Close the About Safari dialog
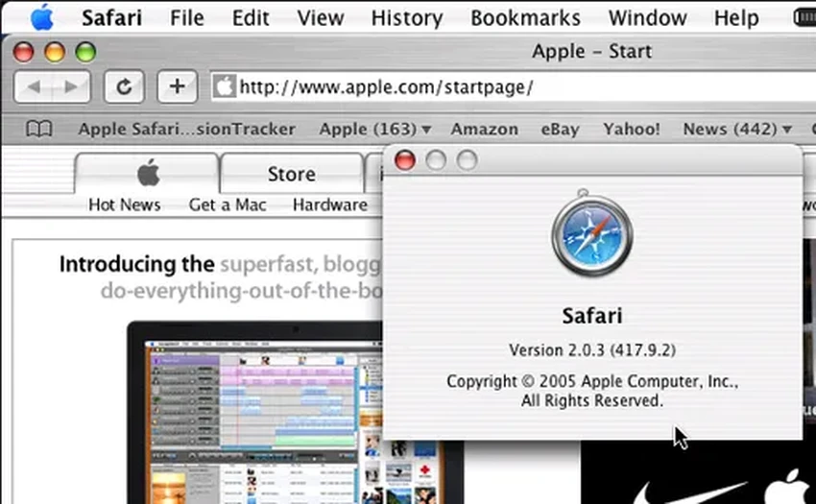Viewport: 816px width, 504px height. pyautogui.click(x=405, y=160)
